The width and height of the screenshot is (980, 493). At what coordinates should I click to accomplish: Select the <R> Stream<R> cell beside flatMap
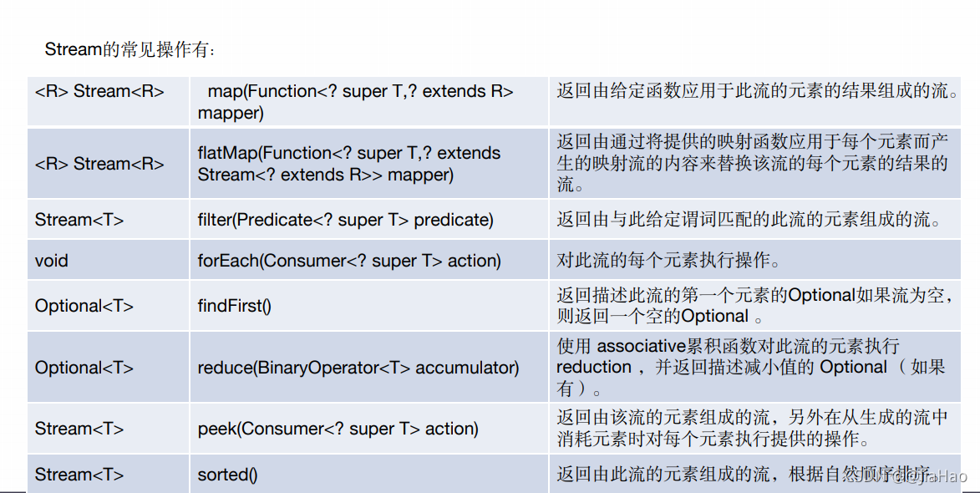click(108, 164)
